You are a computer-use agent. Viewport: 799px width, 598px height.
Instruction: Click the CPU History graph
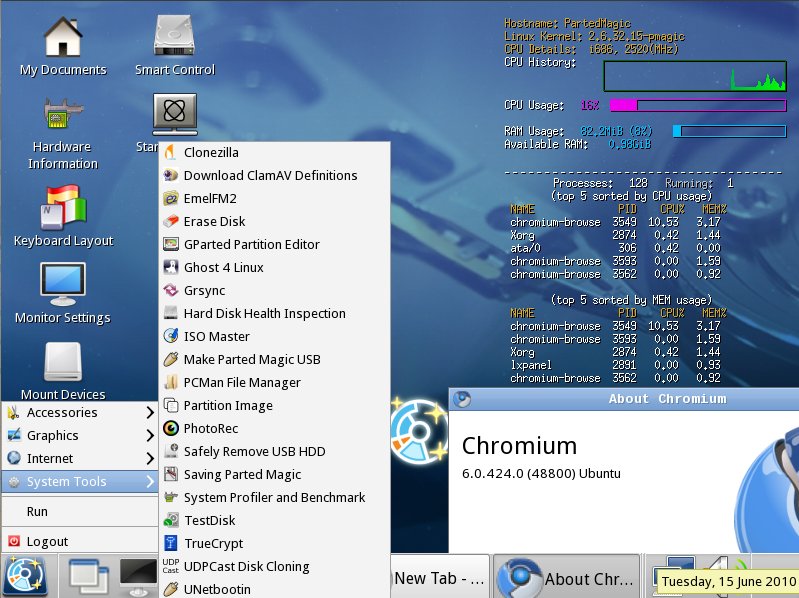pyautogui.click(x=695, y=76)
